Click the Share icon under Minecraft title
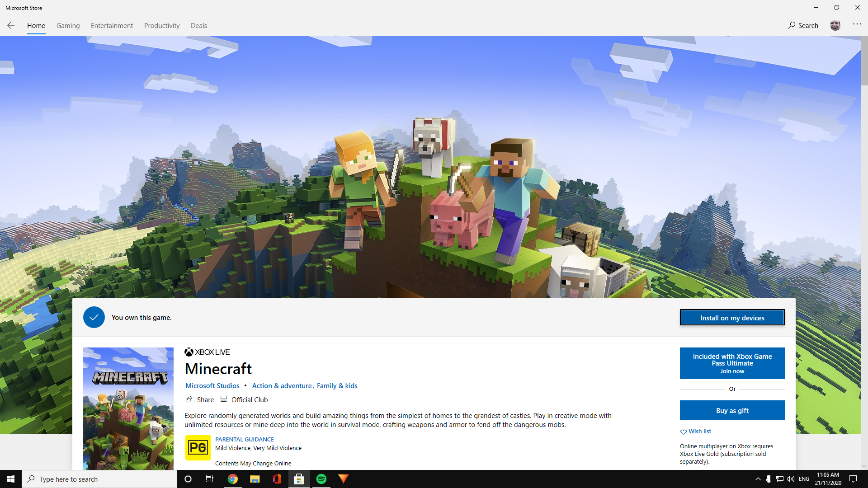 click(x=189, y=399)
